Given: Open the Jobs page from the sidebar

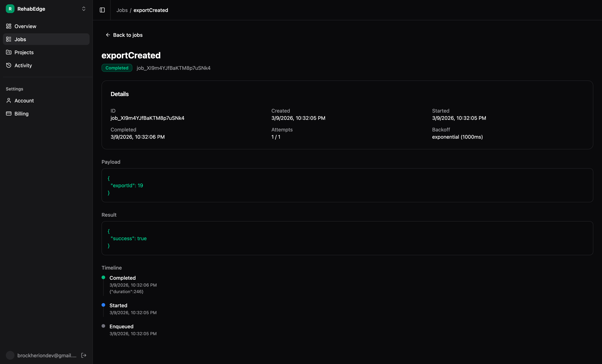Looking at the screenshot, I should point(20,39).
